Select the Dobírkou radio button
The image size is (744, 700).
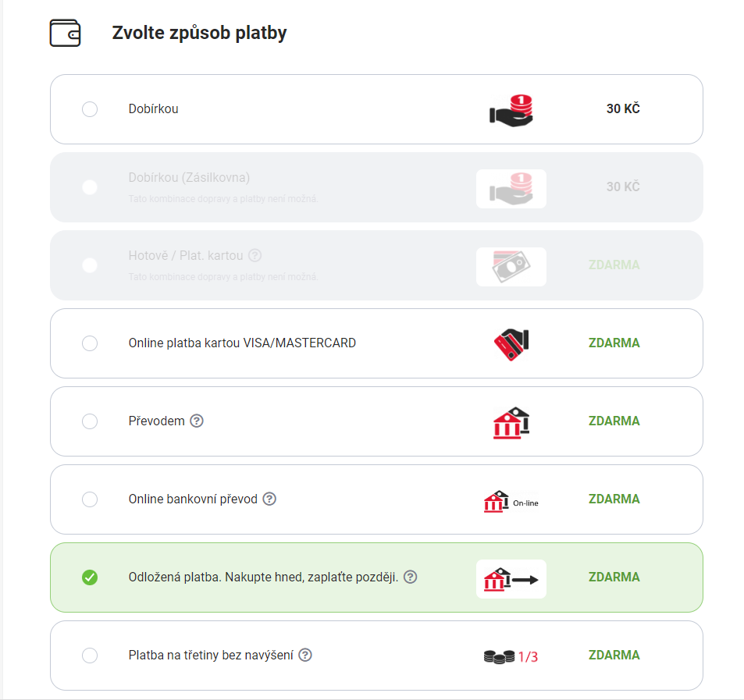click(90, 109)
